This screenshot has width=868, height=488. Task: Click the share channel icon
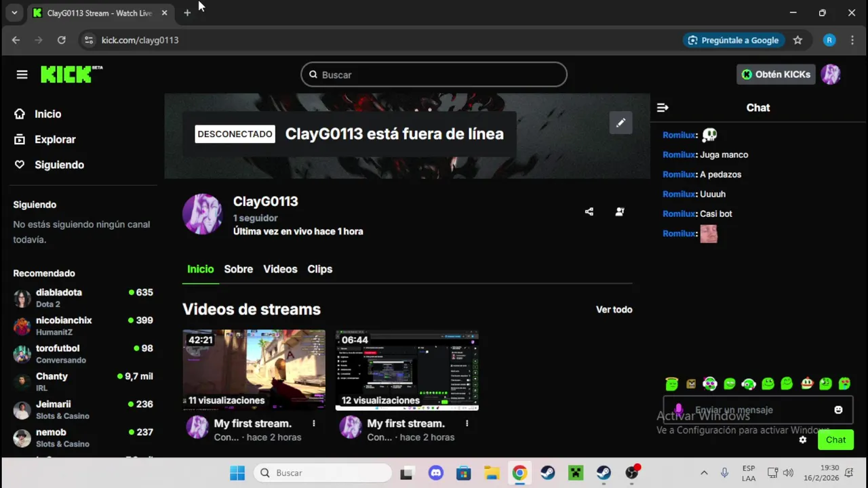pyautogui.click(x=589, y=211)
